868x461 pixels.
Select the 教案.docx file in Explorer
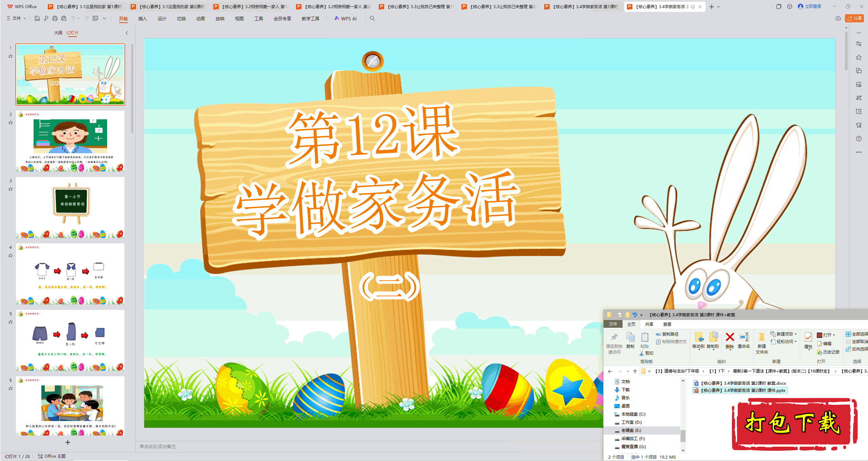click(740, 383)
